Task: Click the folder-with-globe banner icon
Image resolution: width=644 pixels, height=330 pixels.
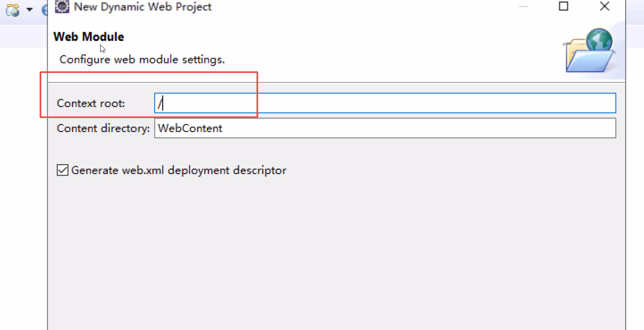Action: [589, 51]
